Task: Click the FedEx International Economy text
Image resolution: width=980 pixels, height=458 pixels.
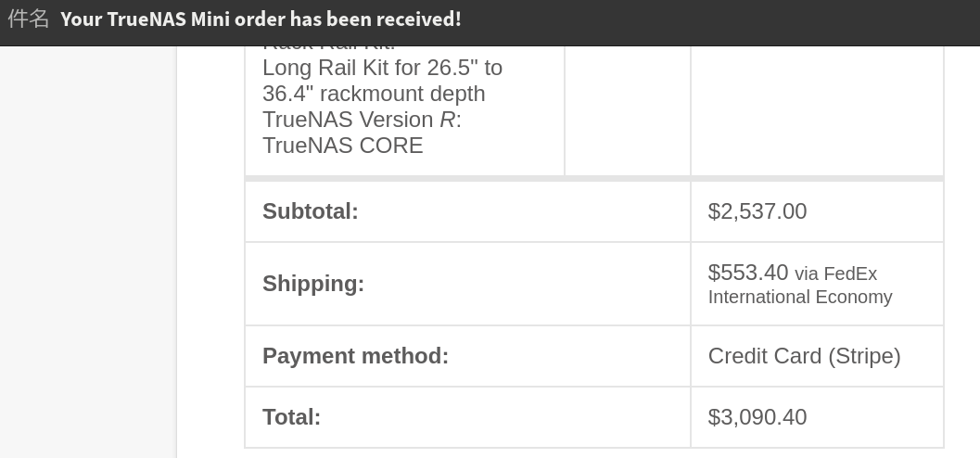Action: 800,285
